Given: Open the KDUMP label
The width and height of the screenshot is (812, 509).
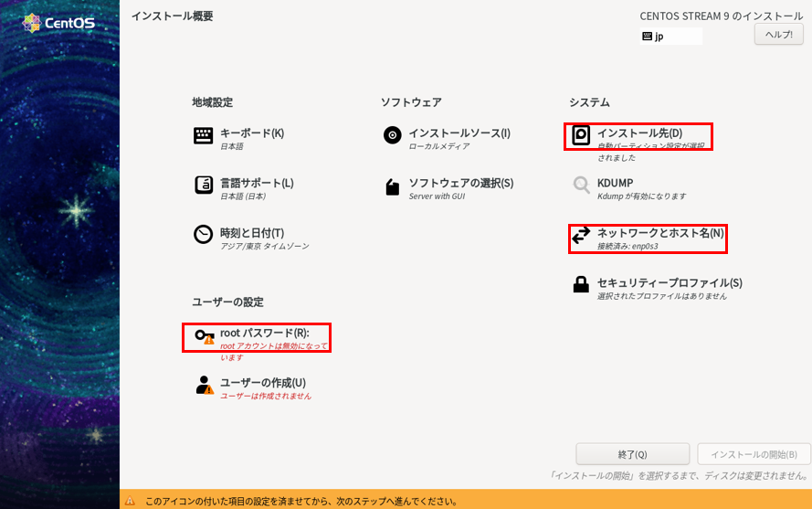Looking at the screenshot, I should pyautogui.click(x=616, y=183).
